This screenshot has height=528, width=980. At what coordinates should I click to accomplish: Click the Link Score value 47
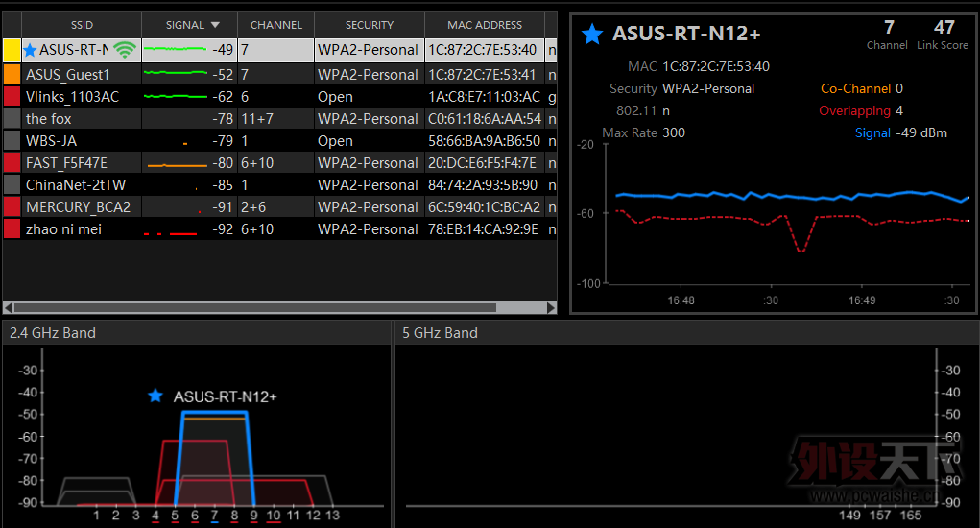pyautogui.click(x=944, y=27)
